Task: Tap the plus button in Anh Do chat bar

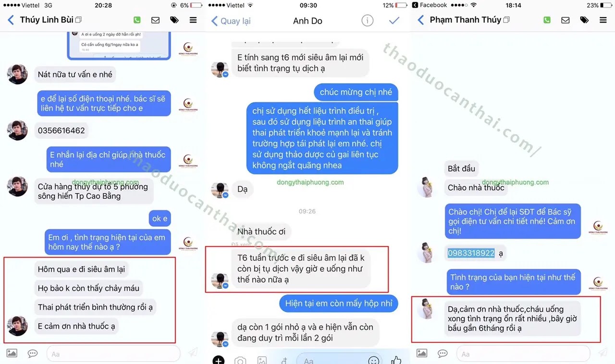Action: 219,360
